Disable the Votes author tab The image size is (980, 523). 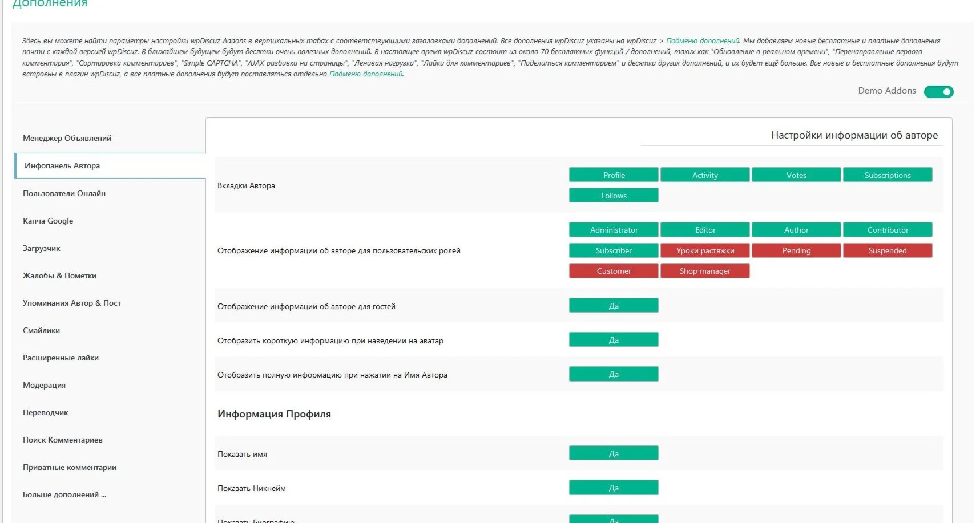click(x=796, y=175)
